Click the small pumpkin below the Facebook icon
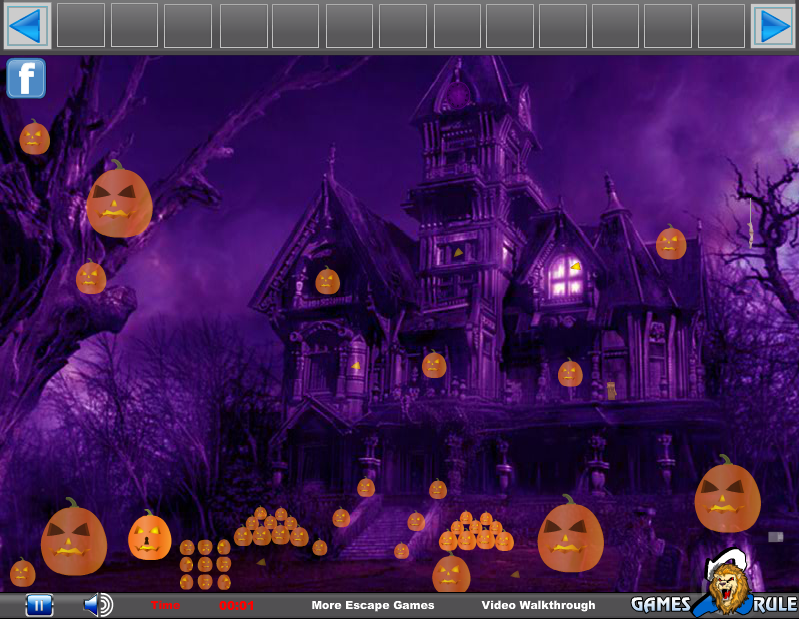 (x=34, y=137)
